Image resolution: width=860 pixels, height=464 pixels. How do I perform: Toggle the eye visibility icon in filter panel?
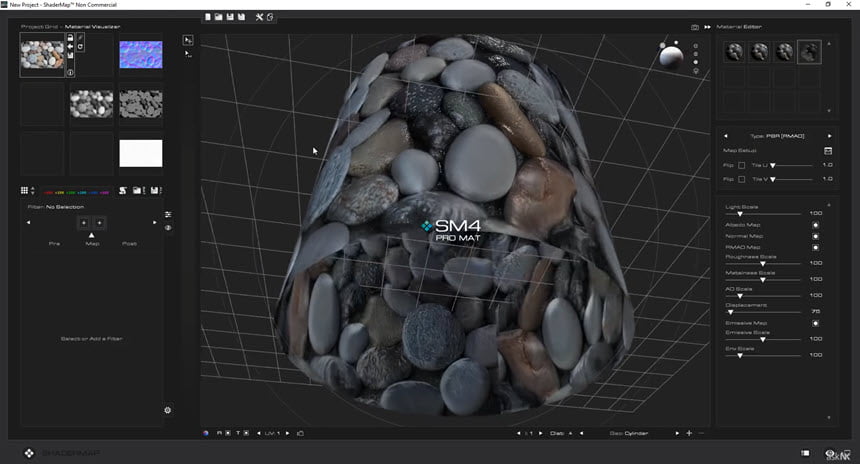tap(168, 228)
